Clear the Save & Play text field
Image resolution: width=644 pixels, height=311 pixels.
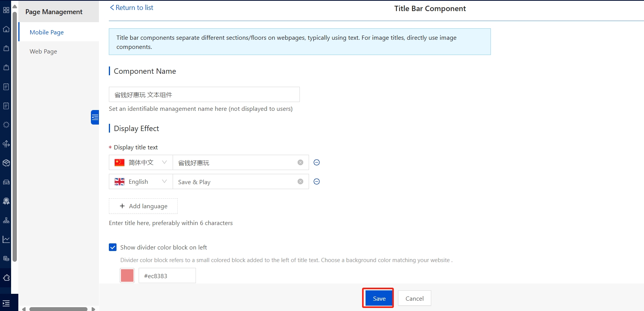click(300, 181)
